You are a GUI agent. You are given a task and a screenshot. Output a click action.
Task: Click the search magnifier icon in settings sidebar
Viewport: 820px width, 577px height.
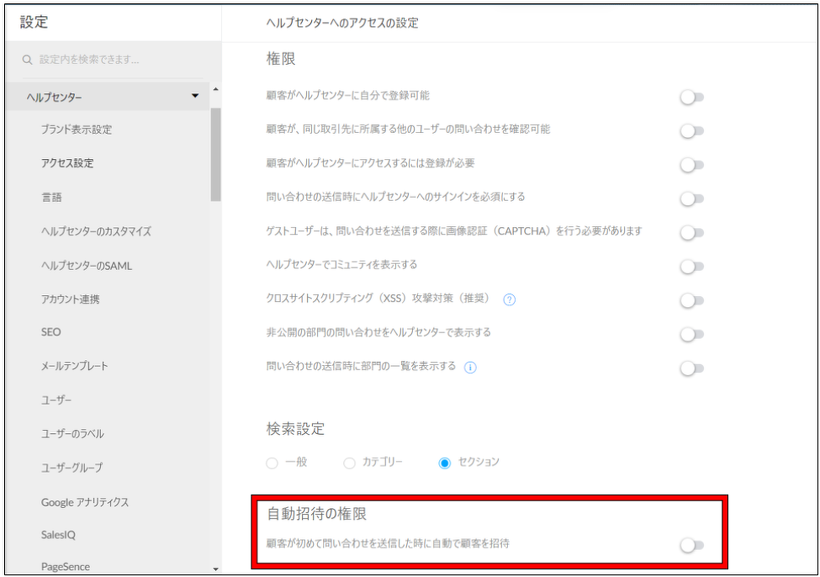27,59
